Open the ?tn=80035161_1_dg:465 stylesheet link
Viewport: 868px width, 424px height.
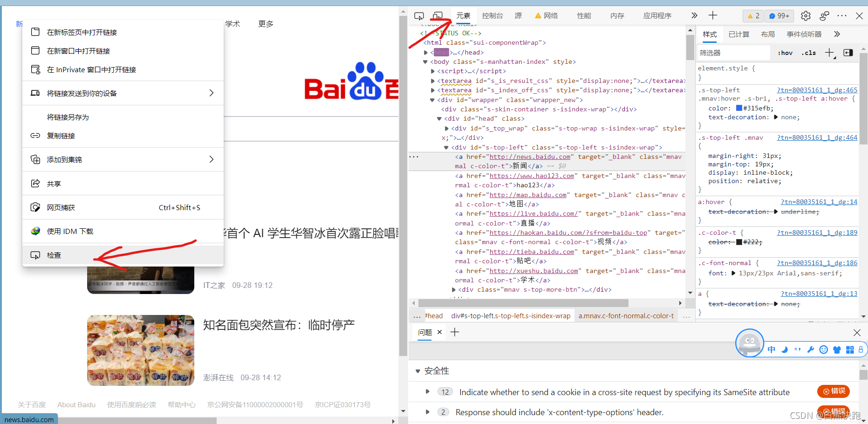click(817, 90)
